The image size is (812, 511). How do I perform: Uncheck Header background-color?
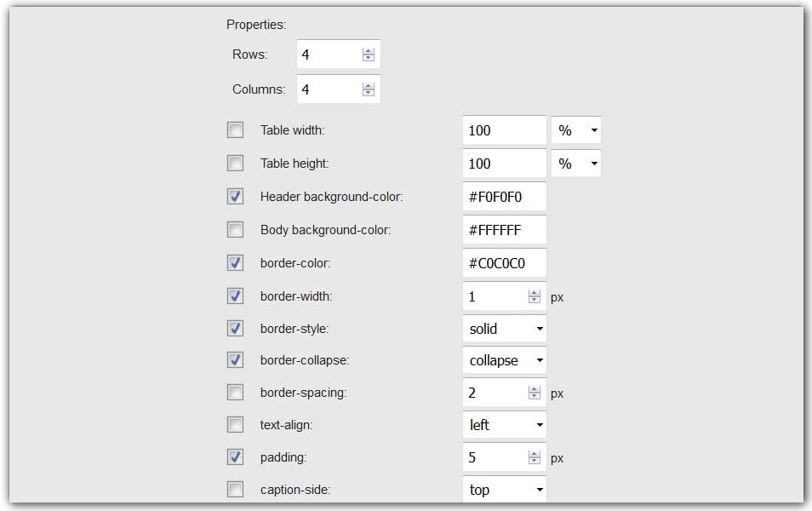235,196
